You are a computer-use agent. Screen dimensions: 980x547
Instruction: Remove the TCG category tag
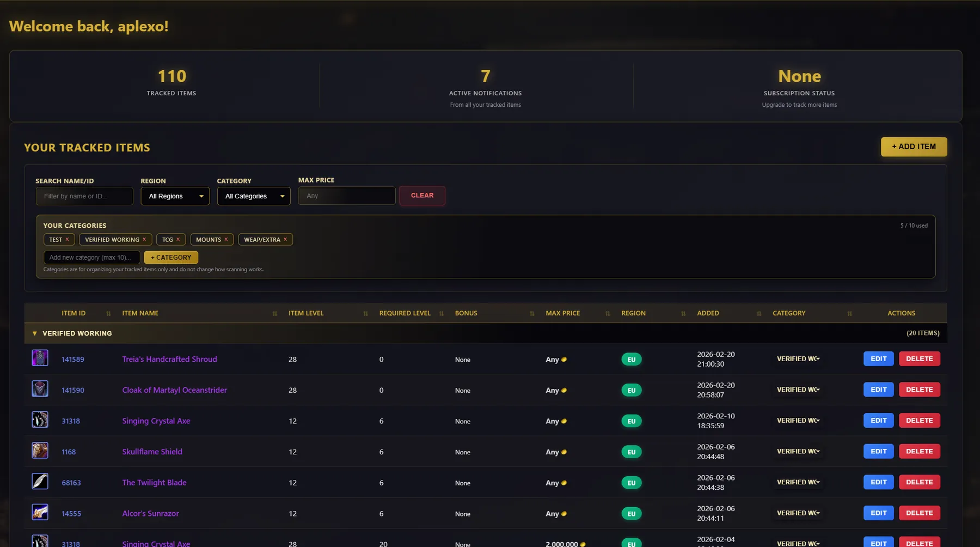(178, 239)
